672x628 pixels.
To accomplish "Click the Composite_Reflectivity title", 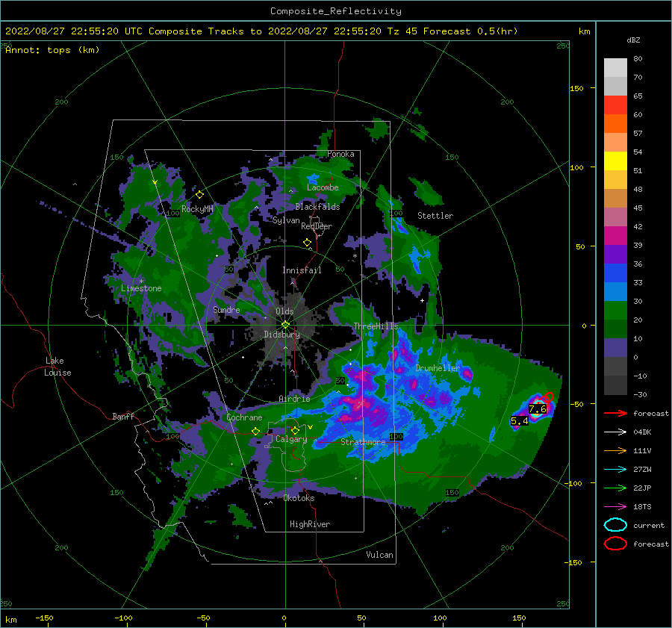I will click(335, 11).
